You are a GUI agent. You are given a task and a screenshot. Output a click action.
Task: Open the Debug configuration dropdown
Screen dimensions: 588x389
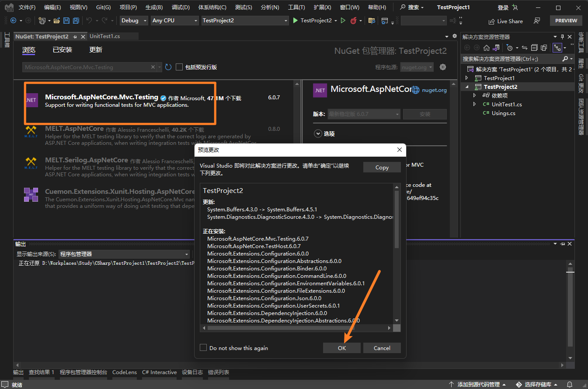coord(133,21)
